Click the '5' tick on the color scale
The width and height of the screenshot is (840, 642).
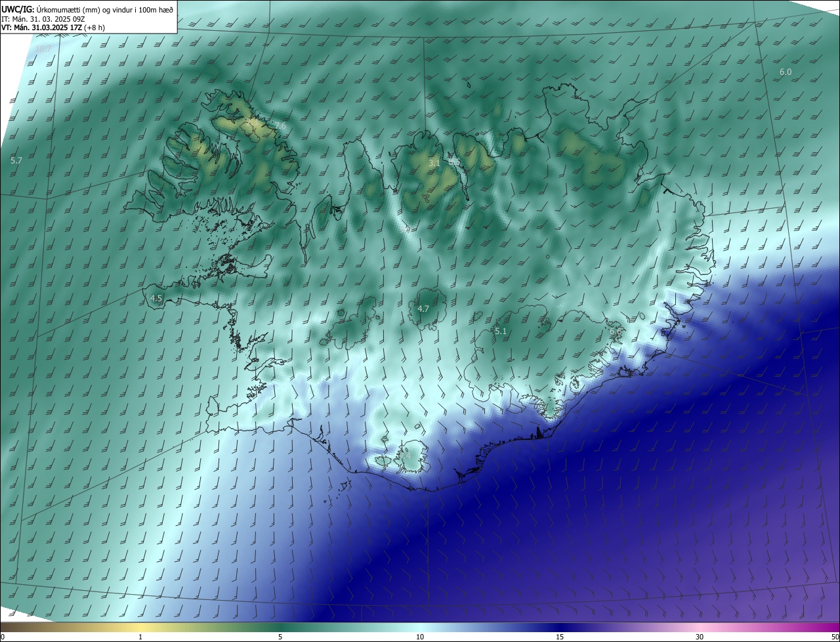coord(280,637)
